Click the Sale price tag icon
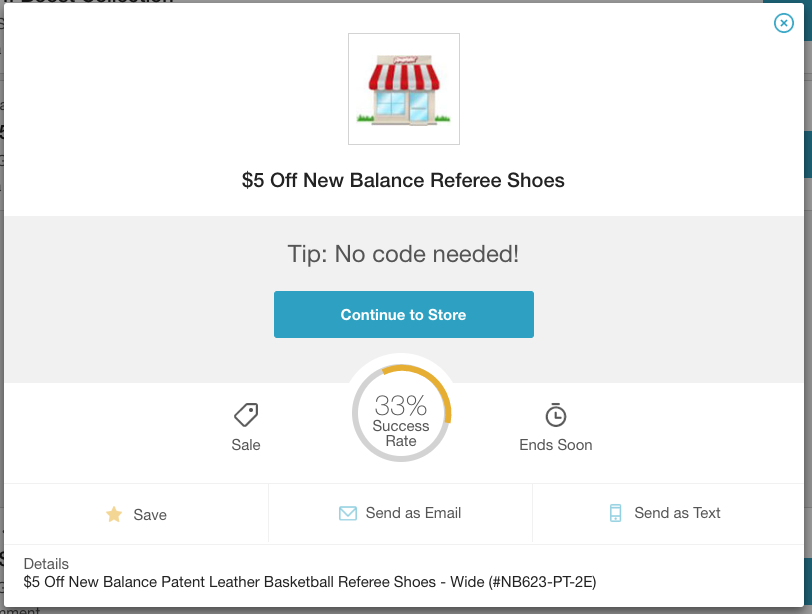 246,415
